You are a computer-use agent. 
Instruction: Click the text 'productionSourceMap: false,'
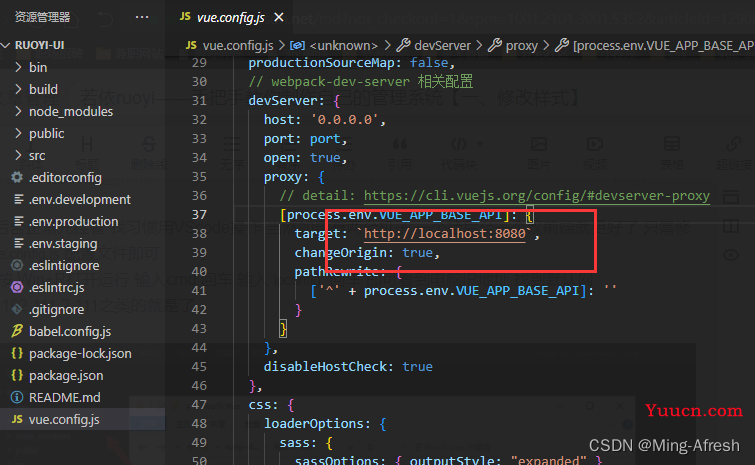click(x=351, y=63)
